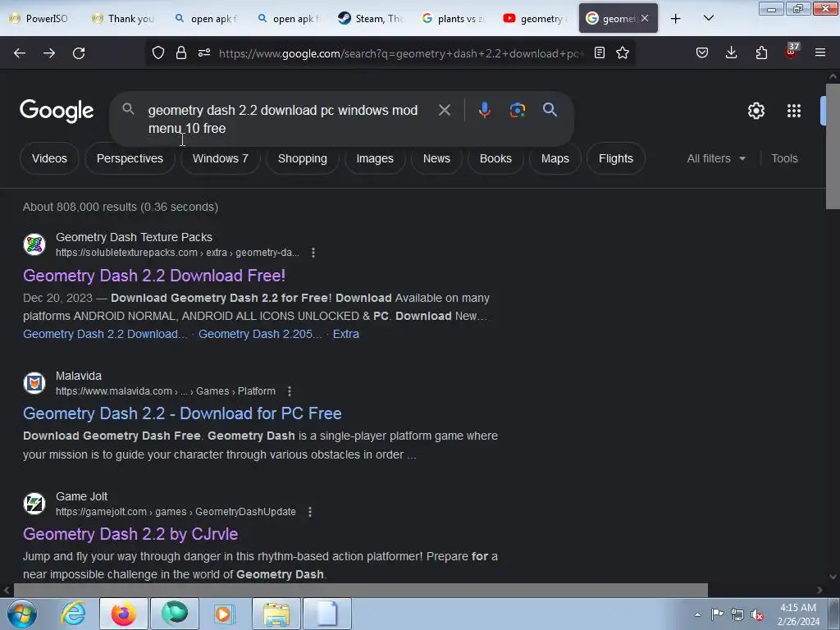Image resolution: width=840 pixels, height=630 pixels.
Task: Switch to Thank you tab
Action: coord(123,19)
